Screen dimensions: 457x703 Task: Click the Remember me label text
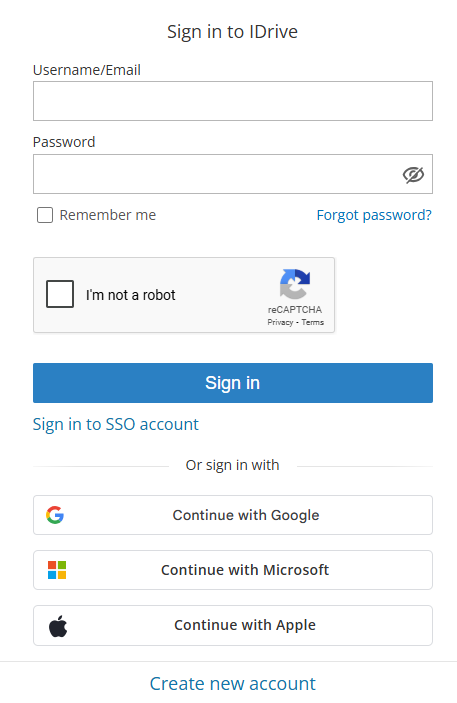click(108, 215)
